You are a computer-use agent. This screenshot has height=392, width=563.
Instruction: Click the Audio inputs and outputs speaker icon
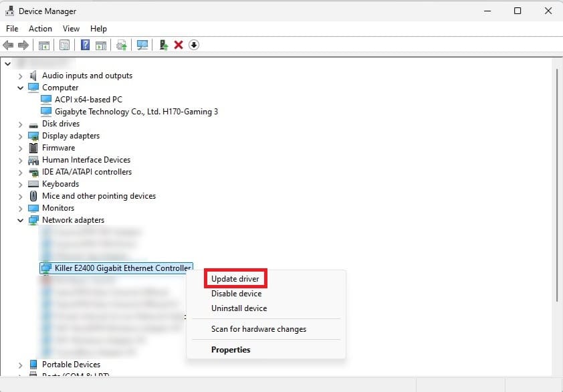click(x=33, y=76)
